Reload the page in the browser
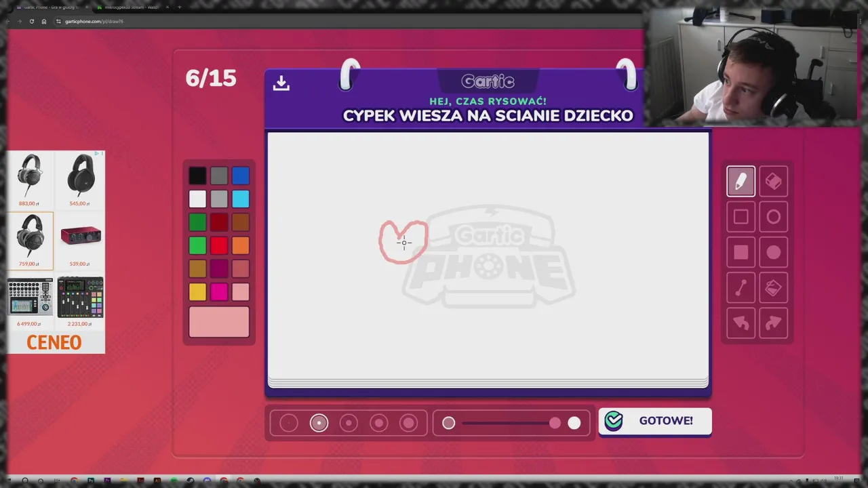868x488 pixels. point(32,21)
